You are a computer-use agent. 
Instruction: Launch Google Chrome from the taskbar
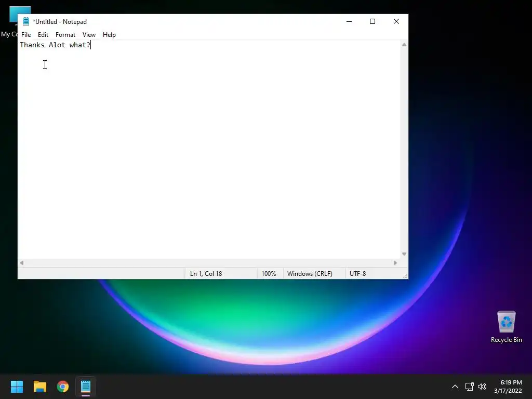[63, 387]
